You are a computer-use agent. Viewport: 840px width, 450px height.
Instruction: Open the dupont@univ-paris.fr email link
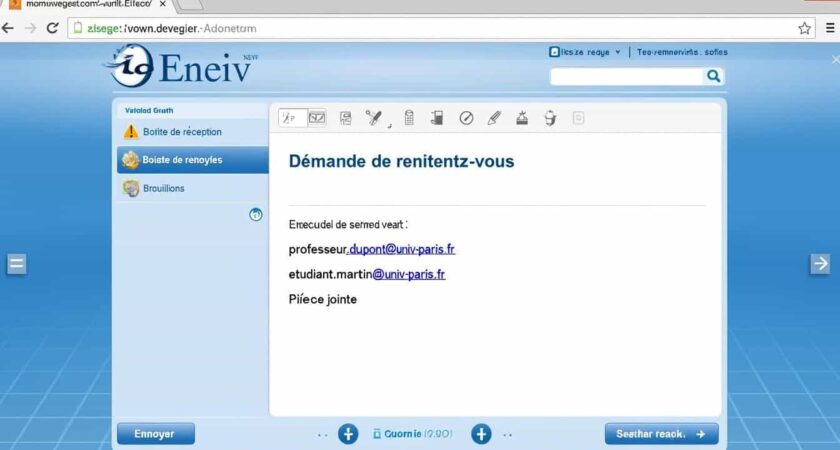coord(401,249)
